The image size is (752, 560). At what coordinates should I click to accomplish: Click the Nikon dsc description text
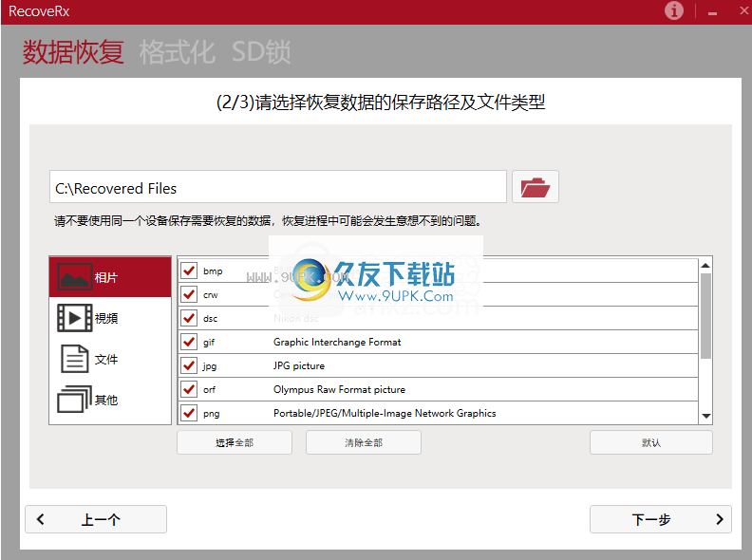[296, 318]
